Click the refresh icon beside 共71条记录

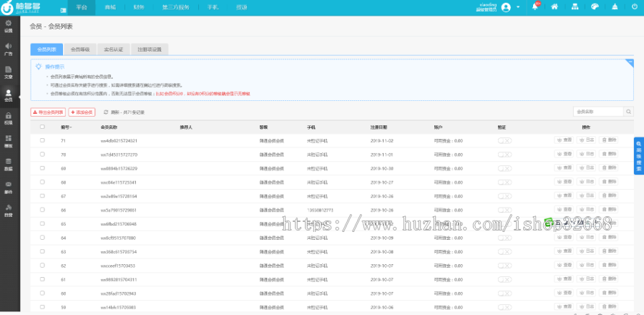[x=106, y=112]
